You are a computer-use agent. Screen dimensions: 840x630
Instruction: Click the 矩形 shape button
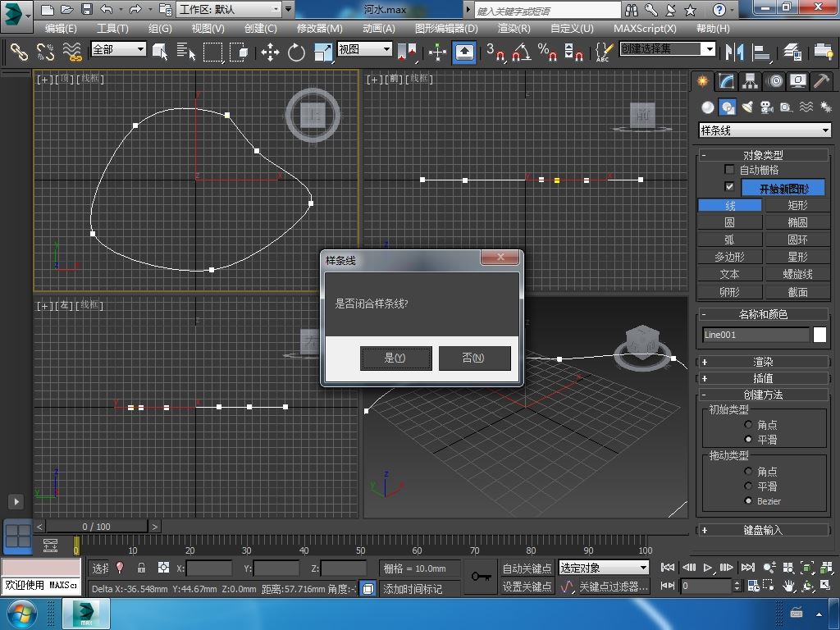tap(797, 205)
